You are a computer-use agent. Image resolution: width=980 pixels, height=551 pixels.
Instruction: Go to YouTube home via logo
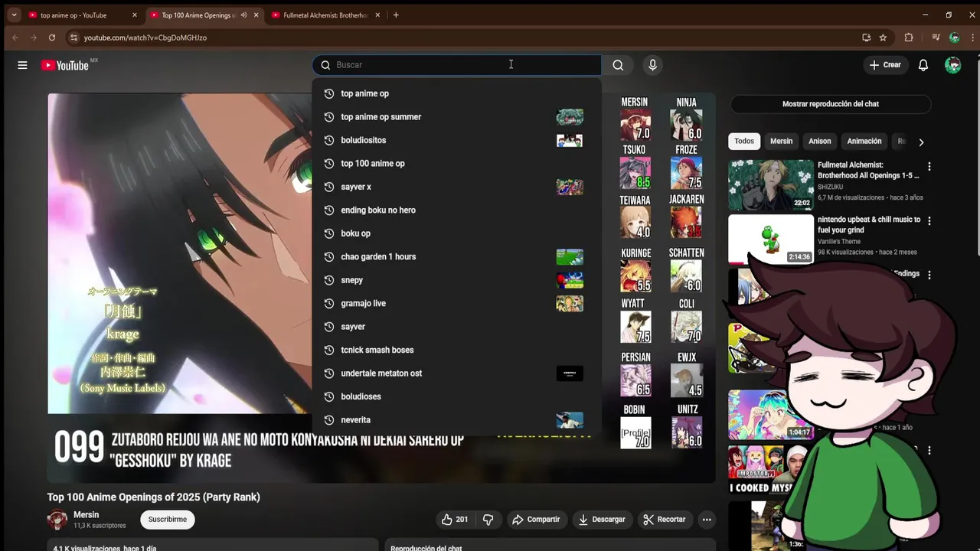[65, 65]
